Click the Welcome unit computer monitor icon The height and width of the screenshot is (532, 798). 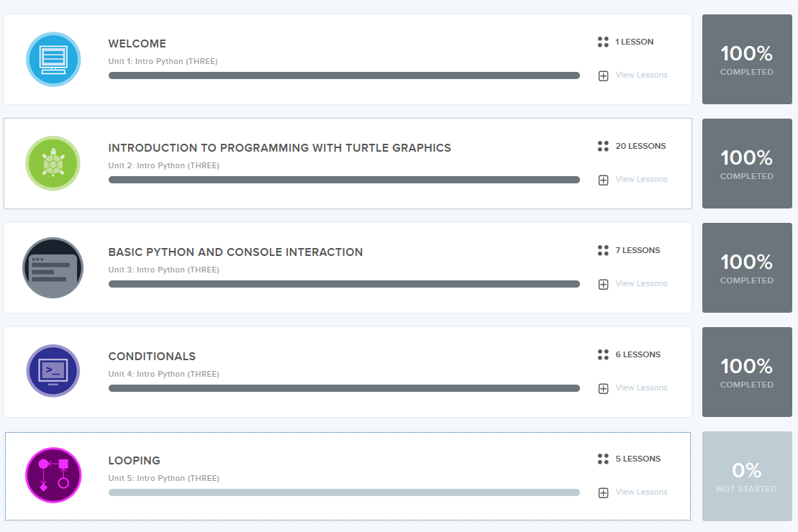pyautogui.click(x=53, y=60)
